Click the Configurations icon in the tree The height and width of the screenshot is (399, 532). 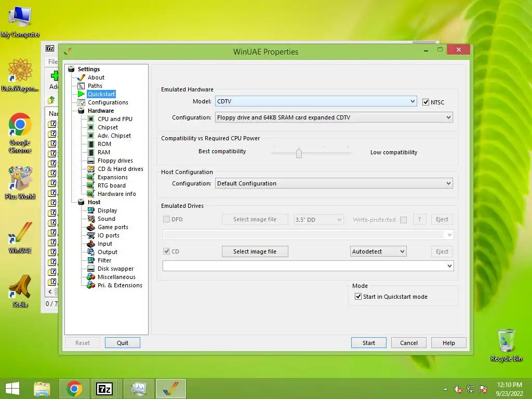(x=81, y=102)
